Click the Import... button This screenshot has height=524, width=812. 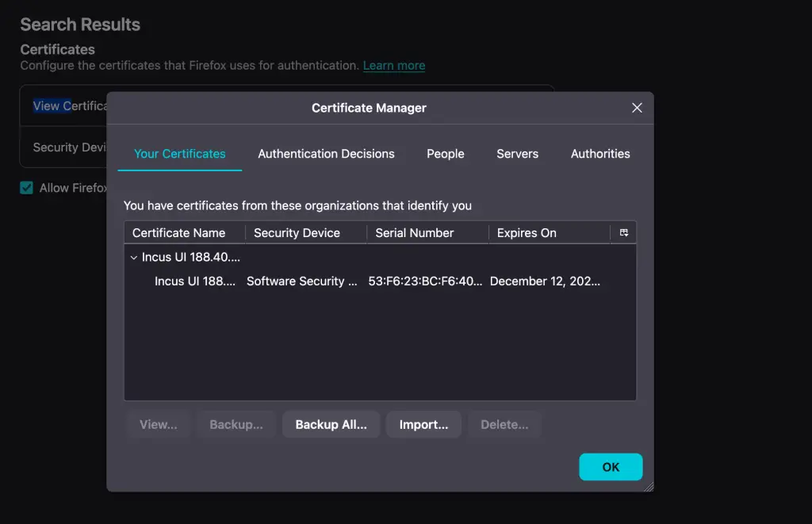(423, 424)
